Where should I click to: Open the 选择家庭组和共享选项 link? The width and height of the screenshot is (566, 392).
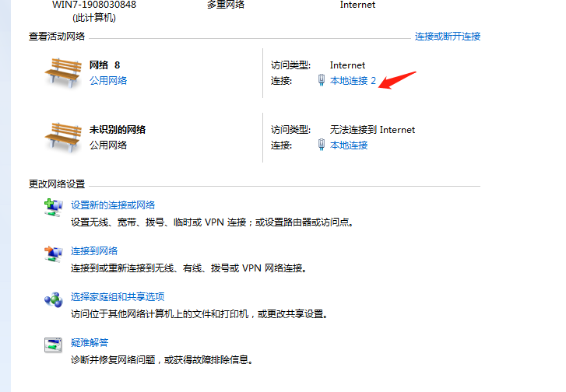pos(118,297)
